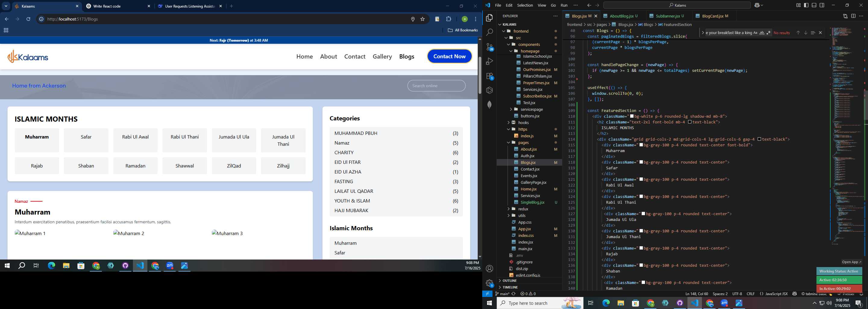The height and width of the screenshot is (309, 868).
Task: Open Zoom from the lower Windows taskbar
Action: [x=724, y=303]
